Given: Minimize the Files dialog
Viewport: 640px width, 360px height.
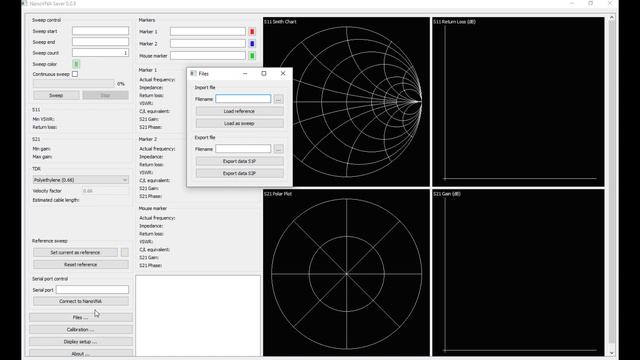Looking at the screenshot, I should (x=245, y=73).
